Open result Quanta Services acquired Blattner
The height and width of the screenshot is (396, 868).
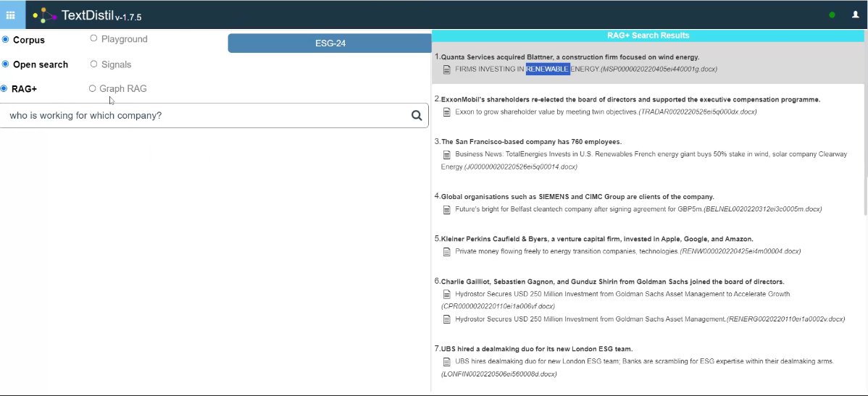(x=570, y=57)
